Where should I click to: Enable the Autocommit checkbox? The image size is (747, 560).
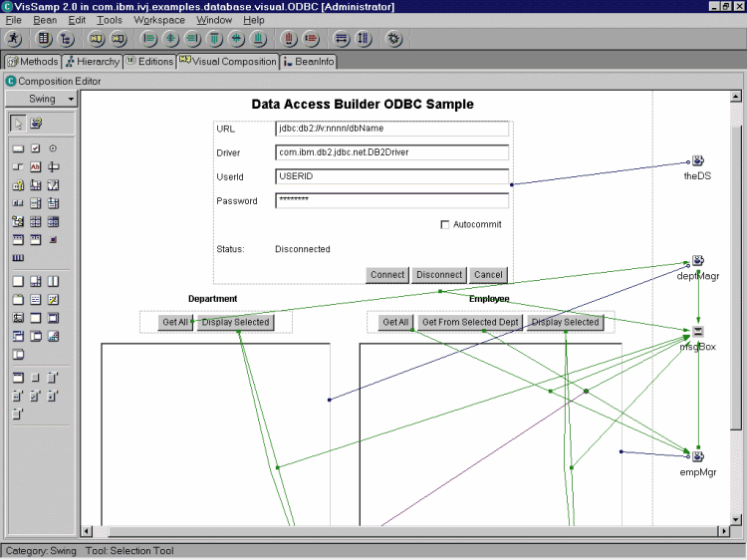pos(445,225)
